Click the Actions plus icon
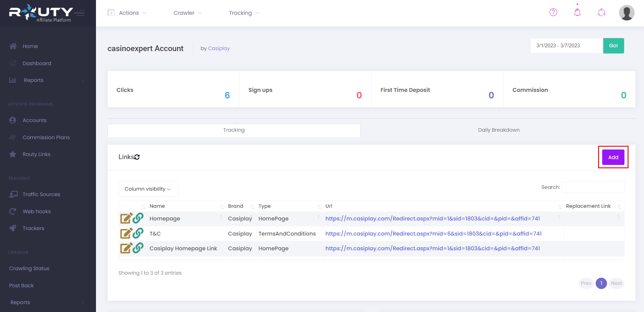 point(111,13)
